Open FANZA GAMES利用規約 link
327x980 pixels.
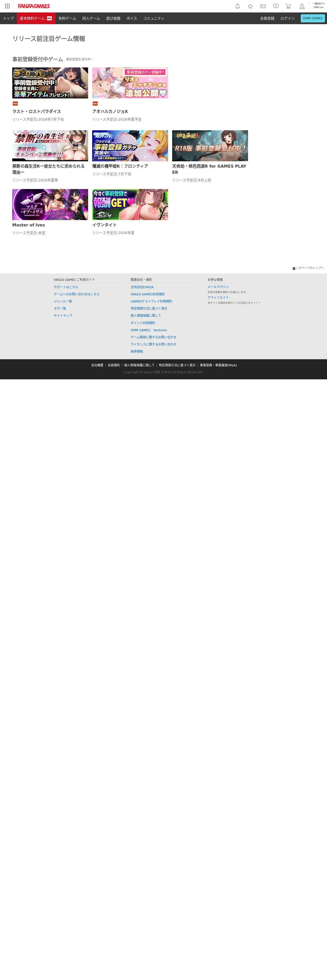(x=148, y=294)
